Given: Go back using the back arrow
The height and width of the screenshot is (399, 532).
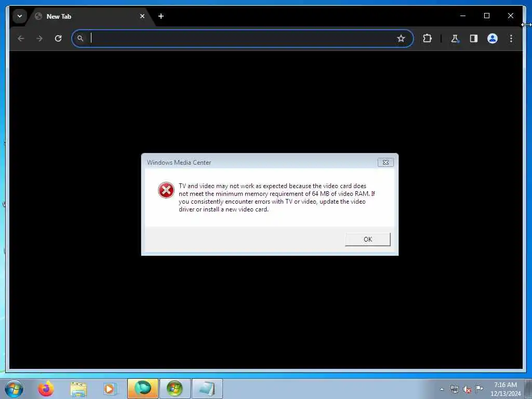Looking at the screenshot, I should coord(21,38).
